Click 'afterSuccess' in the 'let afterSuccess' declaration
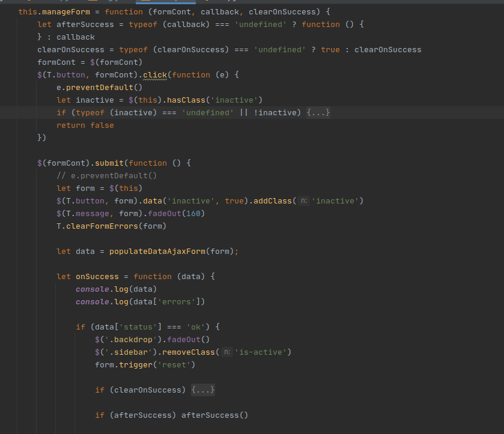The width and height of the screenshot is (504, 434). point(85,25)
